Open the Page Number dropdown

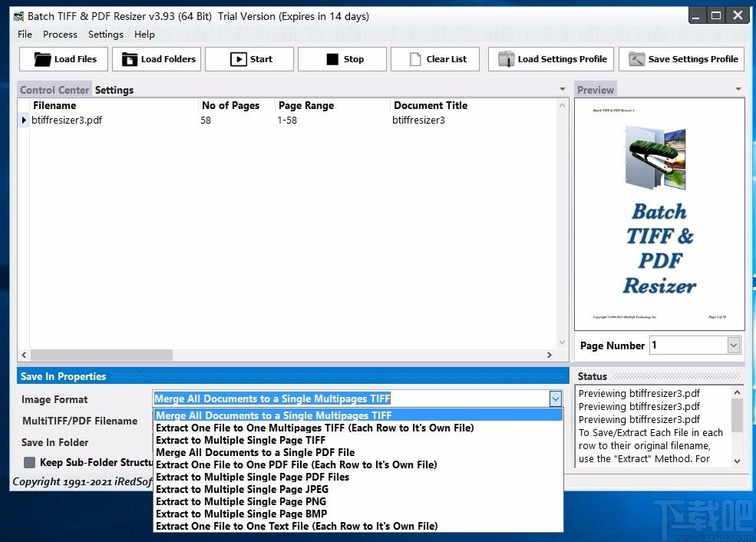pyautogui.click(x=733, y=345)
